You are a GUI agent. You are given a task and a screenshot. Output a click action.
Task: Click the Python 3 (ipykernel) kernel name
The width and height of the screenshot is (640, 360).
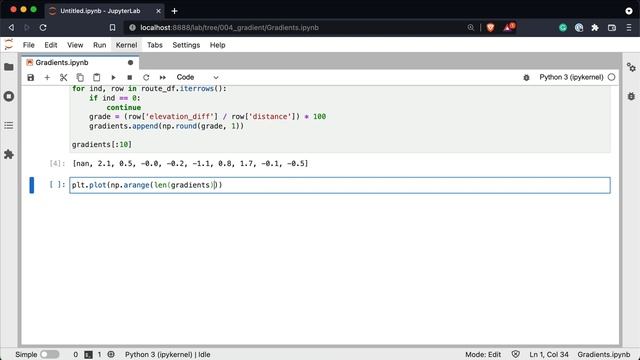pos(571,77)
